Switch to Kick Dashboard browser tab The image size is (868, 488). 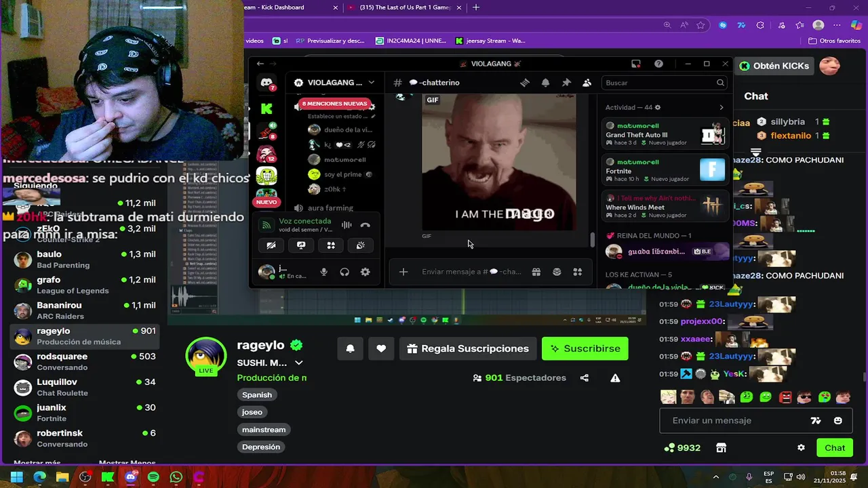tap(292, 7)
